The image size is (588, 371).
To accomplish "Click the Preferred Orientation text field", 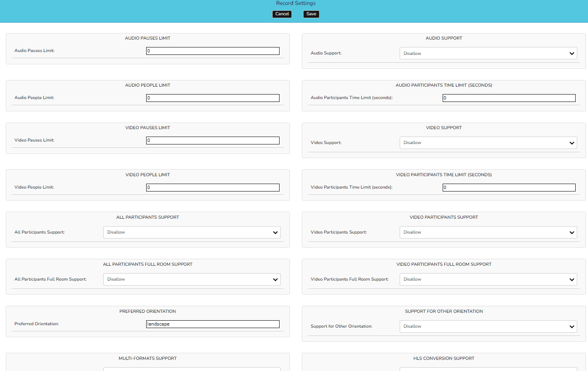I will [212, 324].
